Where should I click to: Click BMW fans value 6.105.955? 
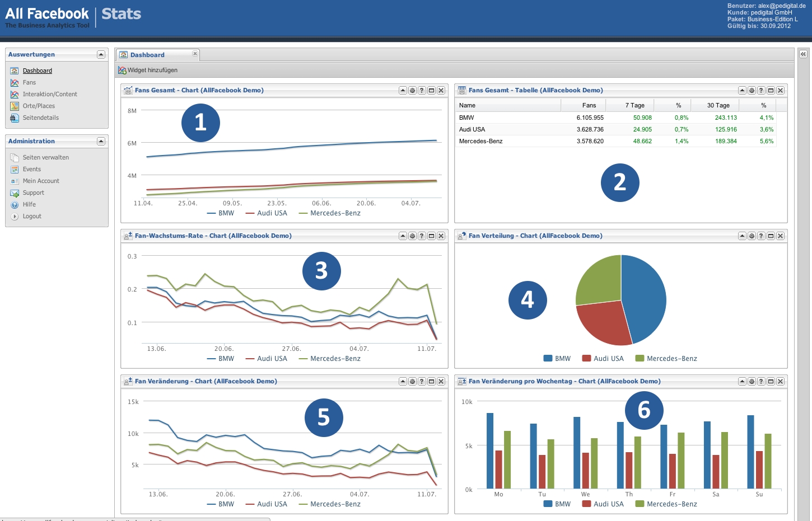(x=590, y=118)
